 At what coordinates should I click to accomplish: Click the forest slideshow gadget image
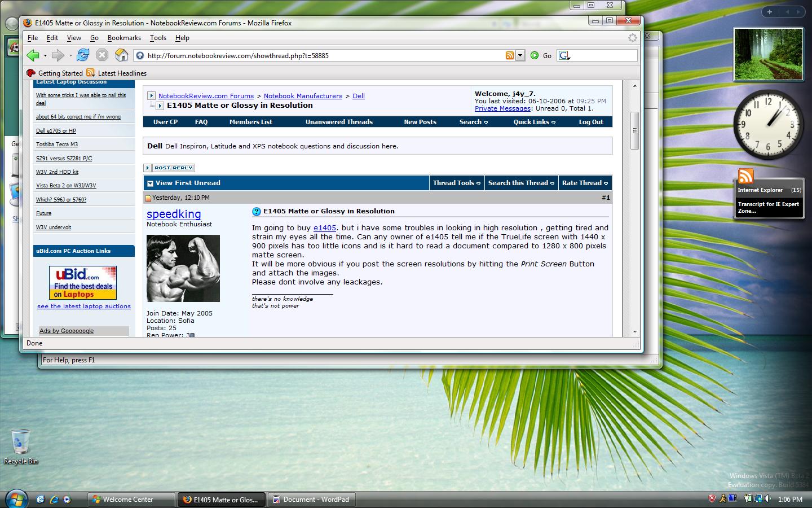click(x=768, y=54)
